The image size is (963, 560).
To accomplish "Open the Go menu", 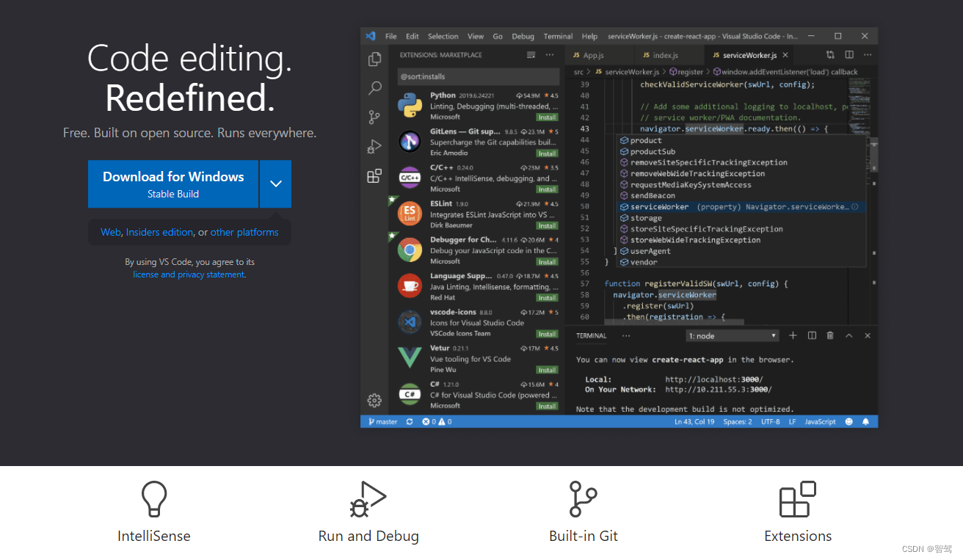I will click(498, 36).
